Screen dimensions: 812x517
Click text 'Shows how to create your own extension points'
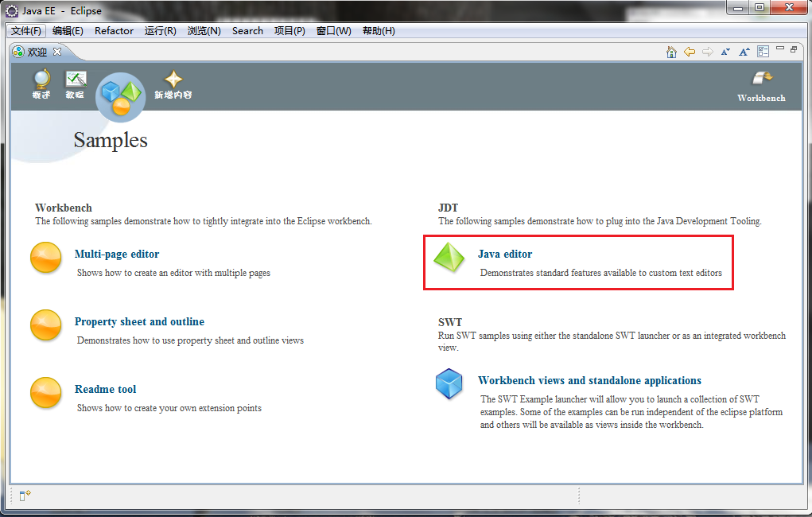(x=169, y=408)
